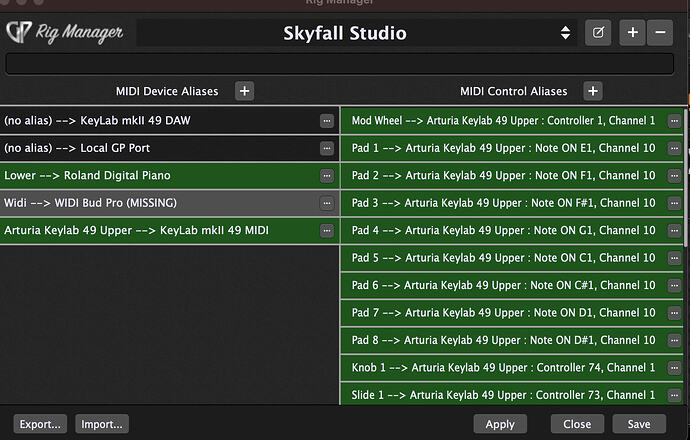
Task: Add a new MIDI Control Alias
Action: (x=593, y=91)
